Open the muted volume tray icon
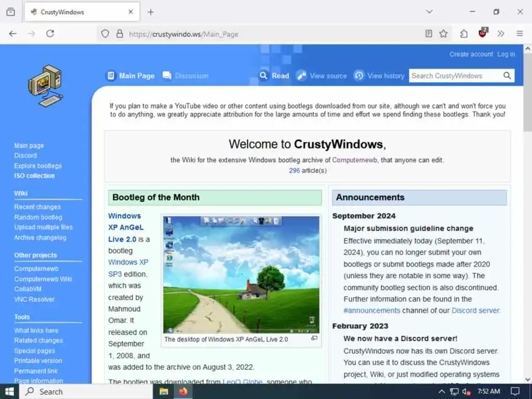532x399 pixels. (x=467, y=392)
